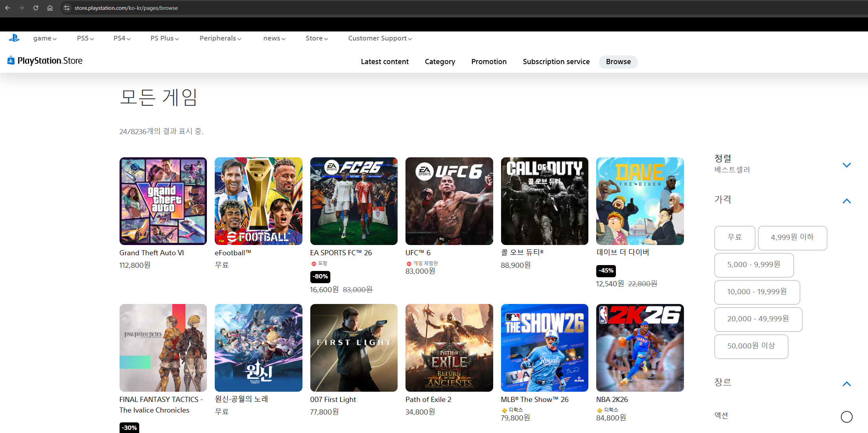Screen dimensions: 868x433
Task: Collapse the 가격 price filter section
Action: pyautogui.click(x=847, y=201)
